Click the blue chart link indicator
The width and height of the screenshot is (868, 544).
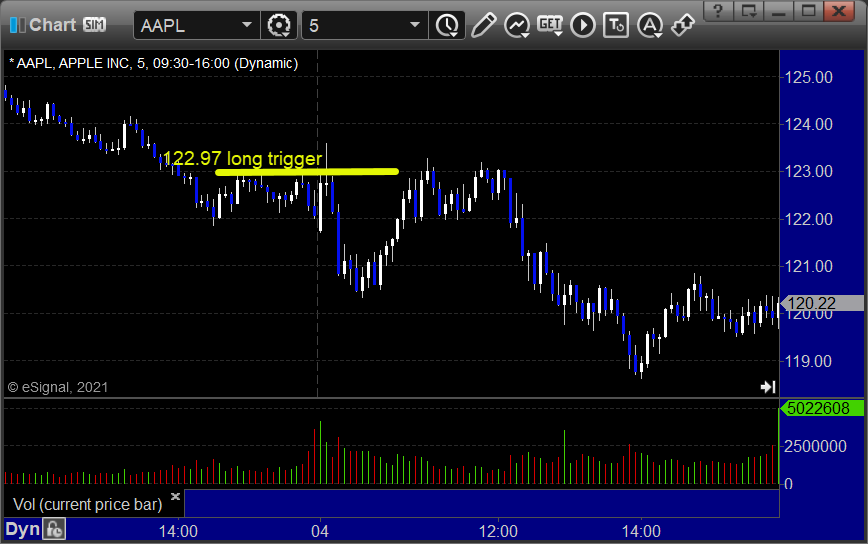[x=18, y=25]
